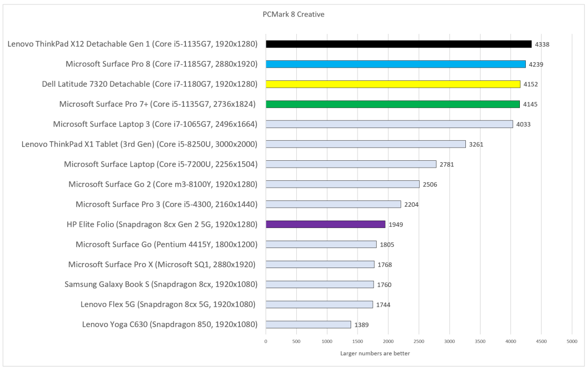Click the Larger numbers are better caption

[x=375, y=353]
